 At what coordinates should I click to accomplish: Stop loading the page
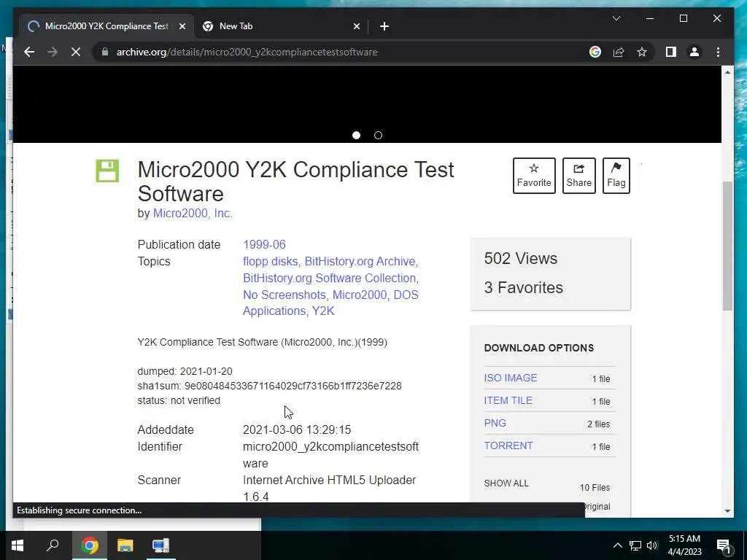pyautogui.click(x=76, y=52)
